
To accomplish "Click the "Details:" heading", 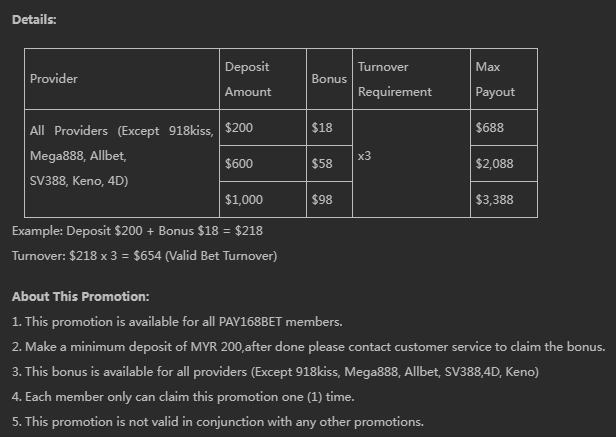I will coord(34,20).
